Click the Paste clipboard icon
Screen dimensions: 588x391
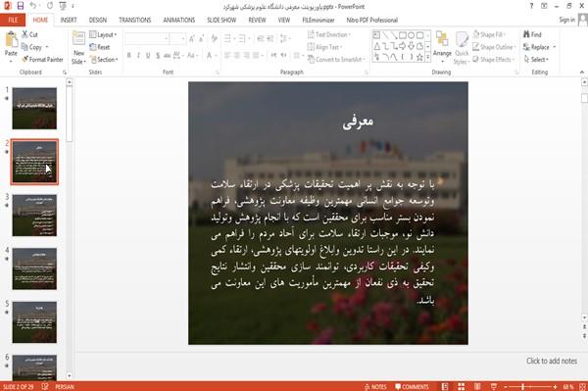click(11, 40)
